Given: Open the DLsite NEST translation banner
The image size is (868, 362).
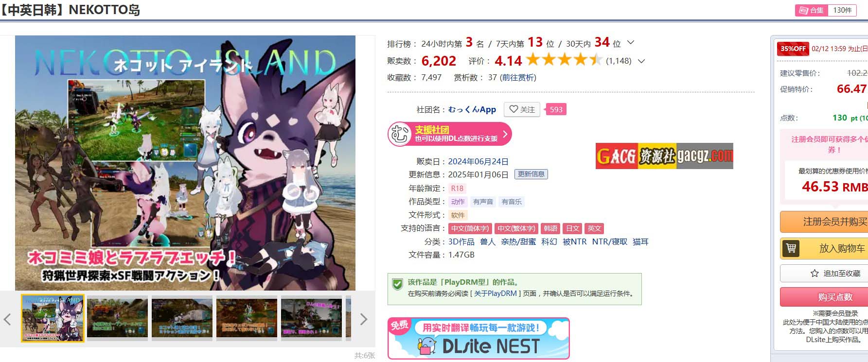Looking at the screenshot, I should [478, 338].
